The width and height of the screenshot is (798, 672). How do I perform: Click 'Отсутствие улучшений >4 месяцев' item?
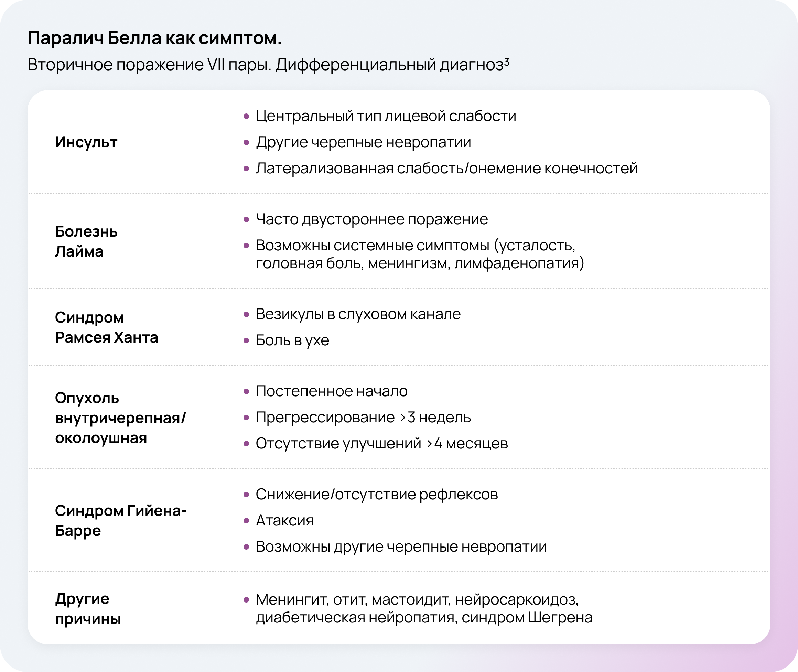381,443
